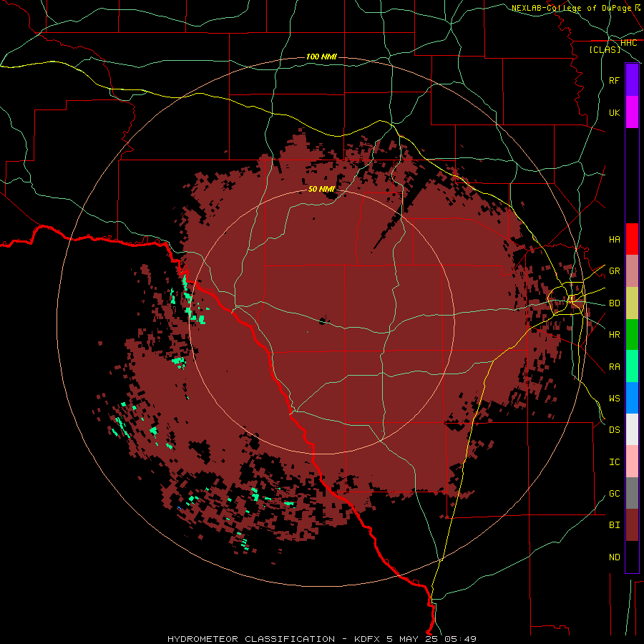Click the 'HHC' product label
The width and height of the screenshot is (644, 644).
628,43
